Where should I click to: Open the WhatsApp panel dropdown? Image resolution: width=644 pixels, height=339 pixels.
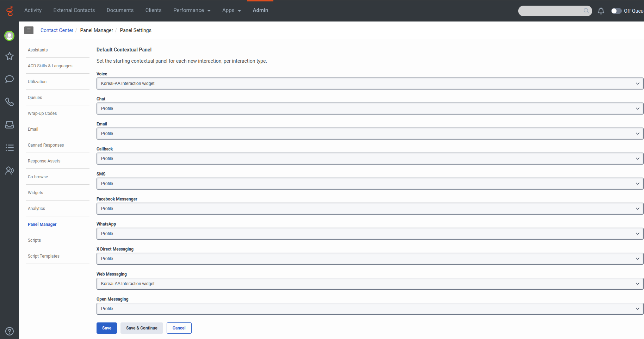click(x=370, y=234)
